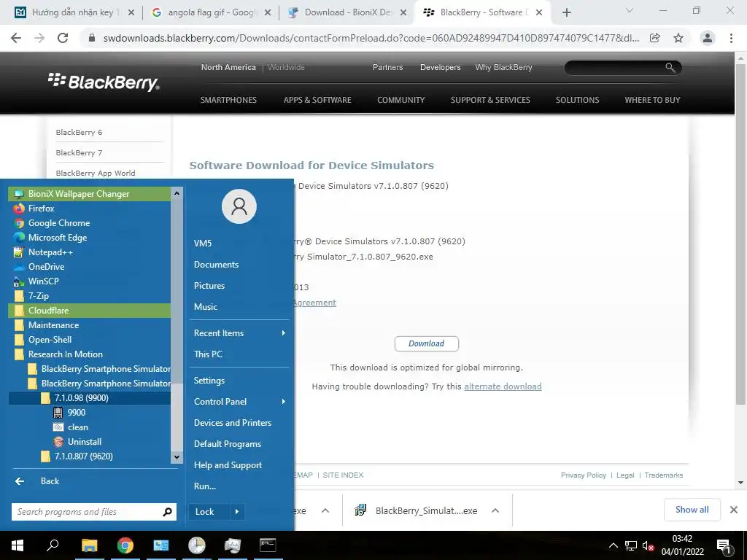Open Google Chrome entry in Start menu
The image size is (747, 560).
[x=90, y=223]
